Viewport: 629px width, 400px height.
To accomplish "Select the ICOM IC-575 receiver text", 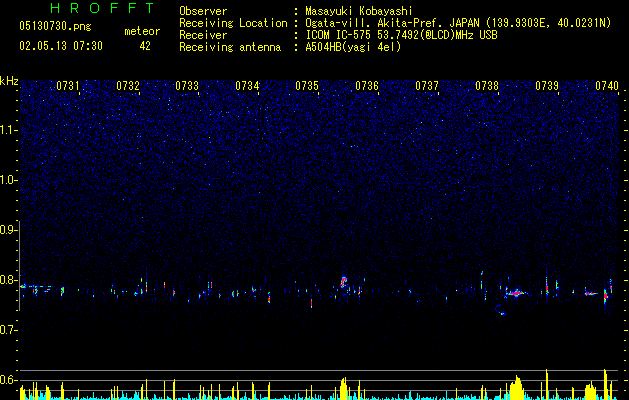I will pos(401,35).
